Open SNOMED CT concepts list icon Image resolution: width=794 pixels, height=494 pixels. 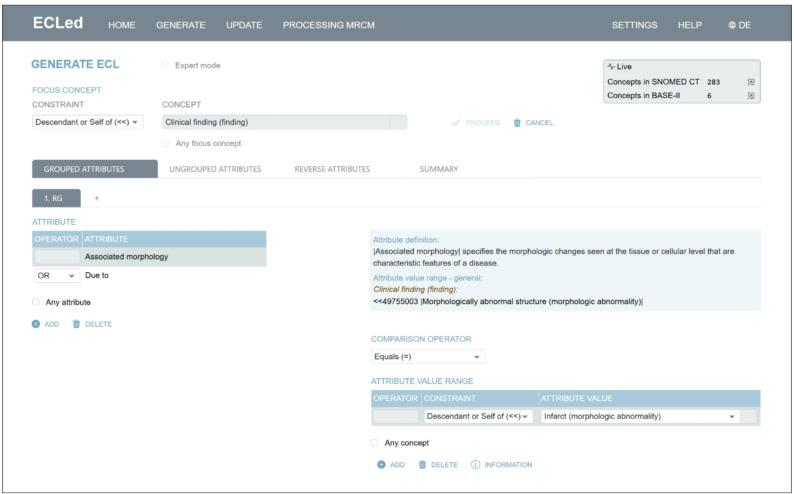pos(751,82)
